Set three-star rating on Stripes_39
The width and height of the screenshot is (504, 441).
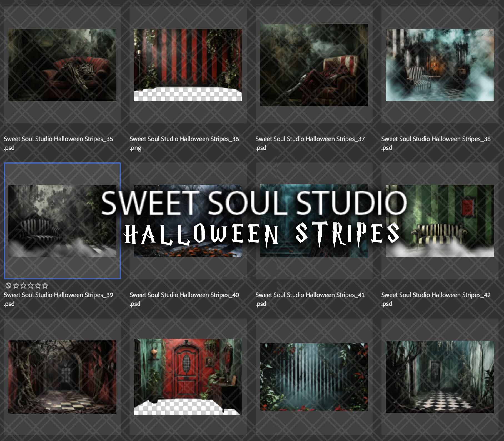[31, 285]
